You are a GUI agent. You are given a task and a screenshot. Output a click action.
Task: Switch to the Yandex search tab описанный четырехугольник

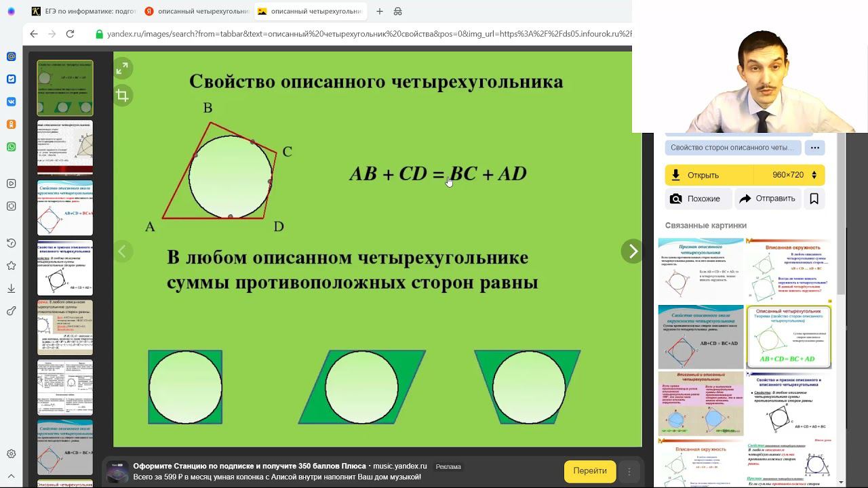(x=197, y=12)
